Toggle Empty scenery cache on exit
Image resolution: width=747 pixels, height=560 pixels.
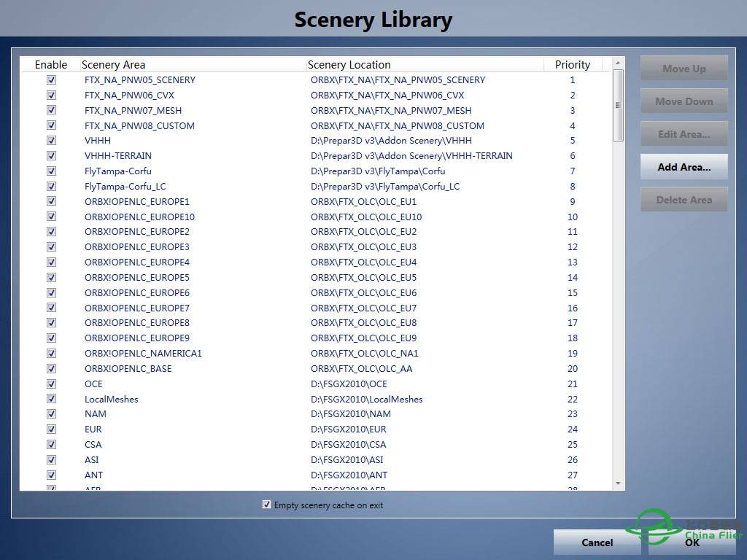(266, 505)
